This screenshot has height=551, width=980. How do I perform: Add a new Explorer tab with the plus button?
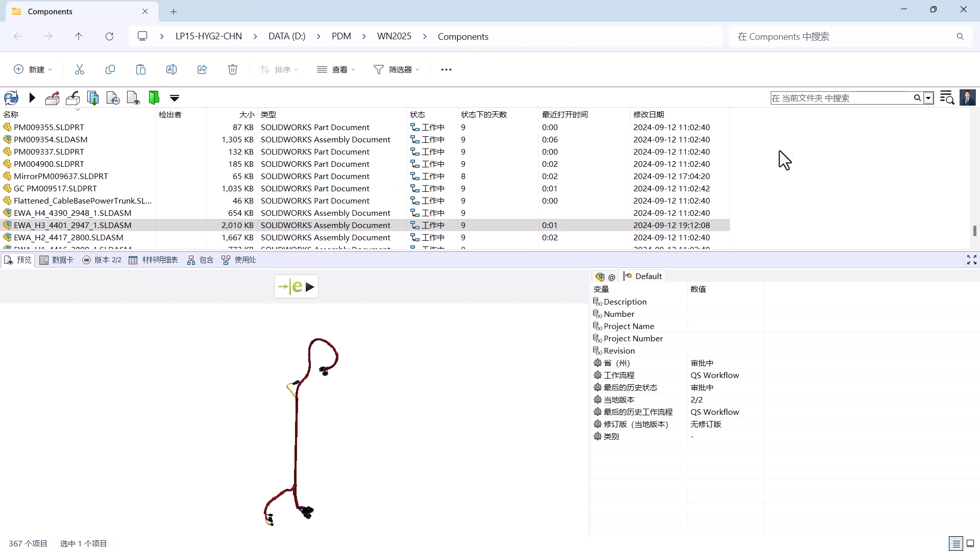[174, 11]
